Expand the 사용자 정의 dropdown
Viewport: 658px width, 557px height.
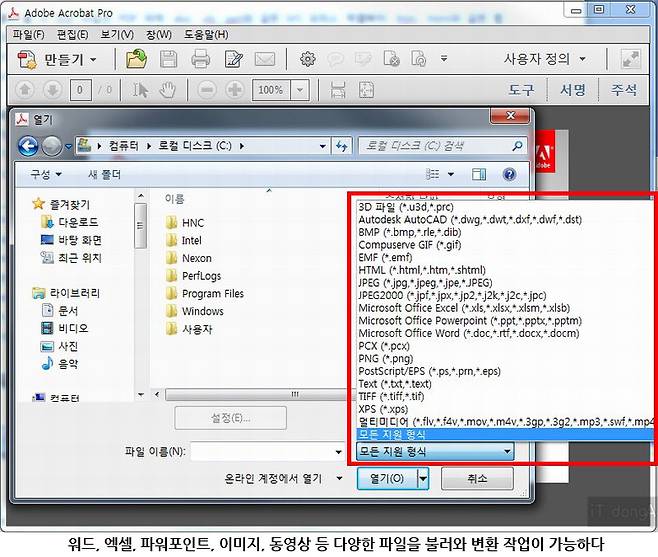pyautogui.click(x=582, y=59)
